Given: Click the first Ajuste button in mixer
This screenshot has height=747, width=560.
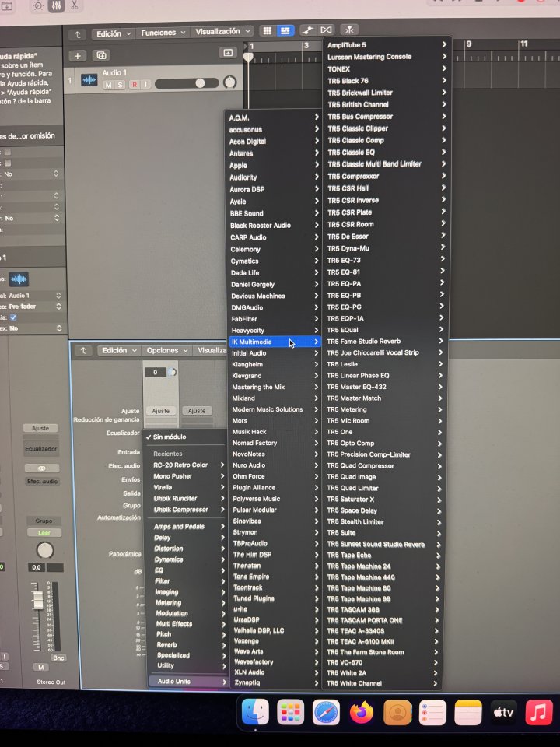Looking at the screenshot, I should point(160,411).
